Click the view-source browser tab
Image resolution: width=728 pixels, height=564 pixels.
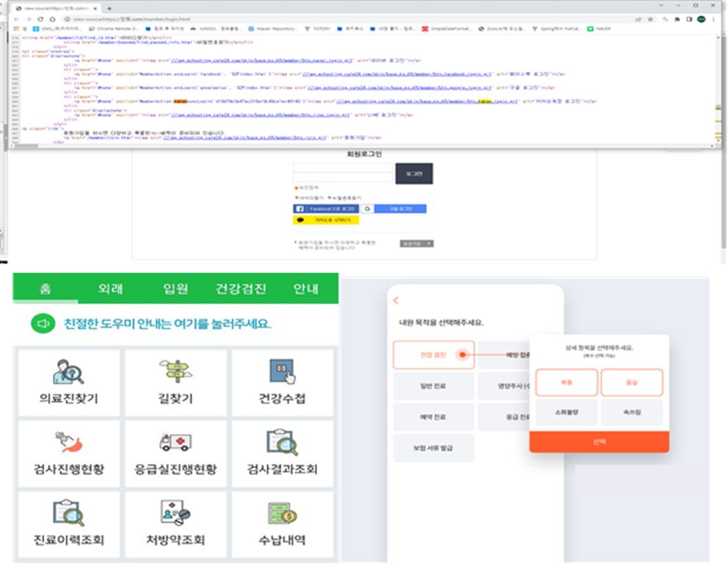coord(56,8)
